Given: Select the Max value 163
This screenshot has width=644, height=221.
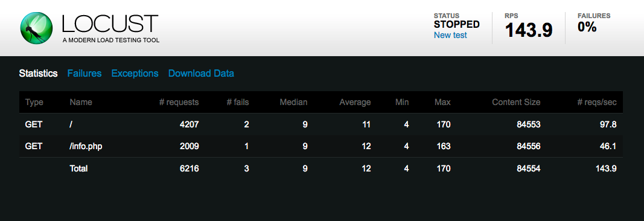Looking at the screenshot, I should tap(444, 146).
